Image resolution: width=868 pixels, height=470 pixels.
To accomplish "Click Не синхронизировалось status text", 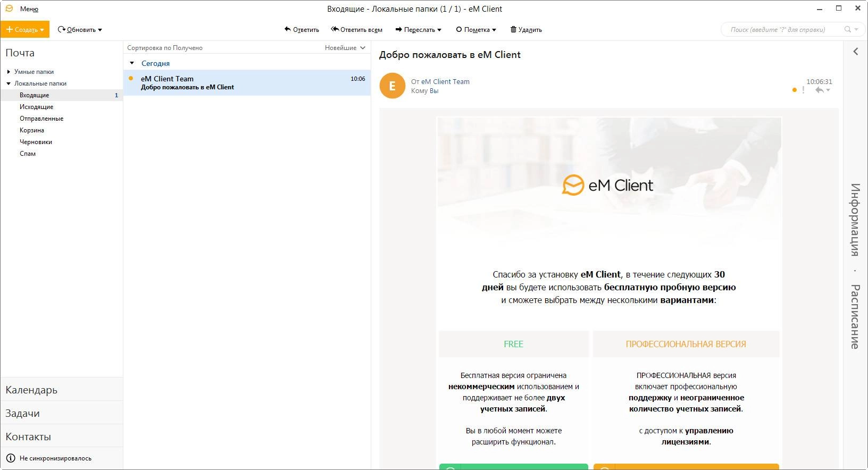I will tap(55, 458).
